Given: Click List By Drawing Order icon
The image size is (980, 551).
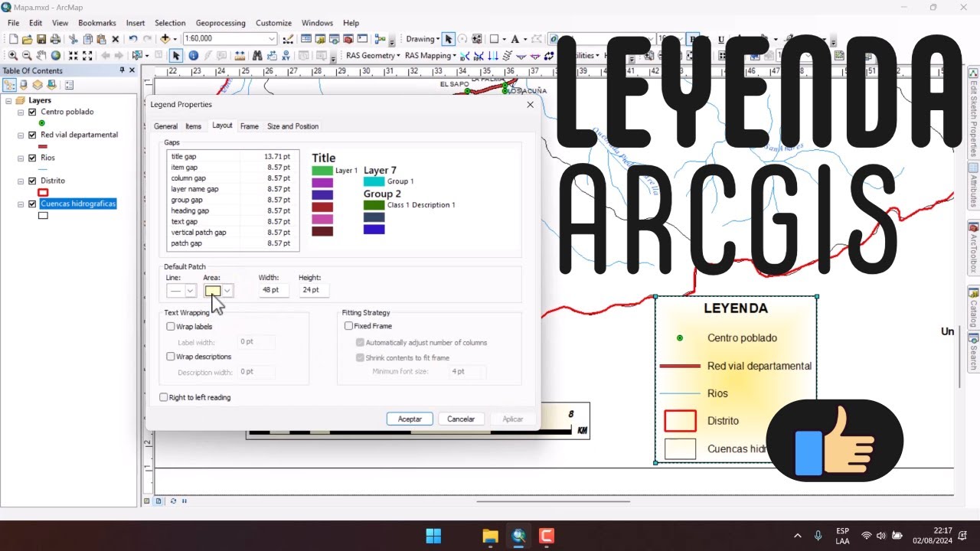Looking at the screenshot, I should click(x=11, y=85).
